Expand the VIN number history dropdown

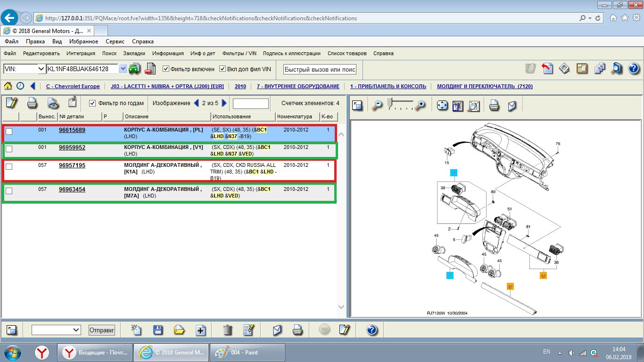click(x=123, y=69)
